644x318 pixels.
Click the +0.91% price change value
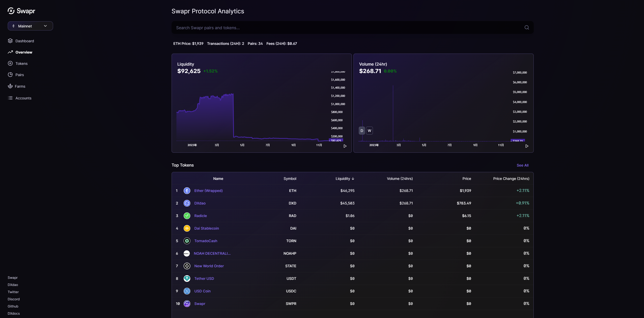tap(522, 203)
